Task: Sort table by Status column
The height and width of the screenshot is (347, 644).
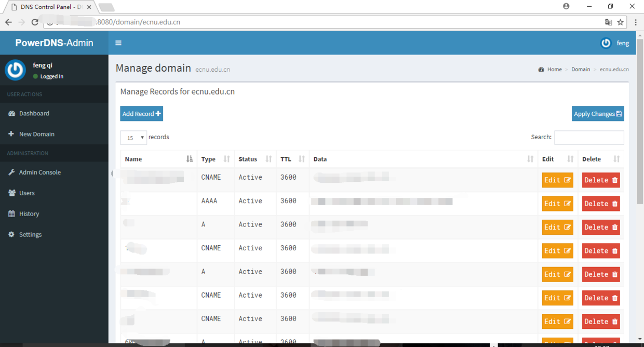Action: click(255, 159)
